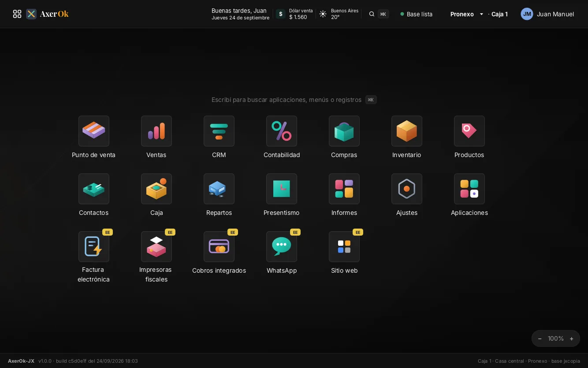Click the Buenos Aires 20° weather text
588x368 pixels.
point(345,14)
